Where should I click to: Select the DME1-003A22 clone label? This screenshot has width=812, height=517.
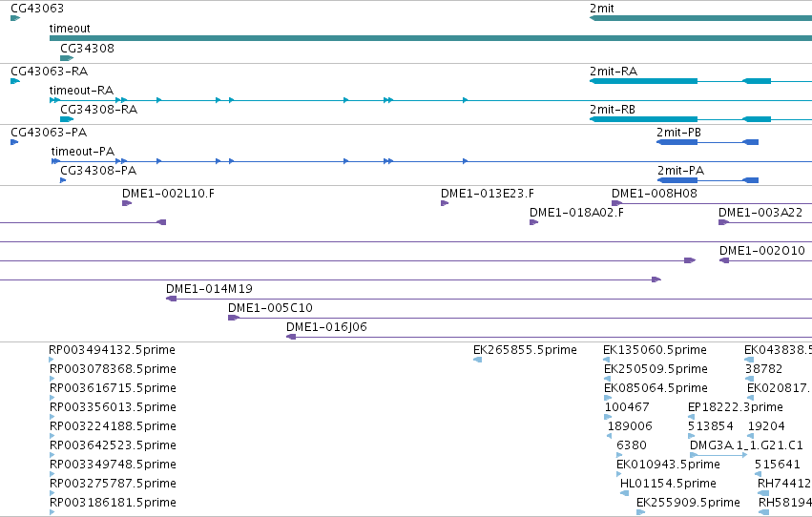[x=760, y=212]
